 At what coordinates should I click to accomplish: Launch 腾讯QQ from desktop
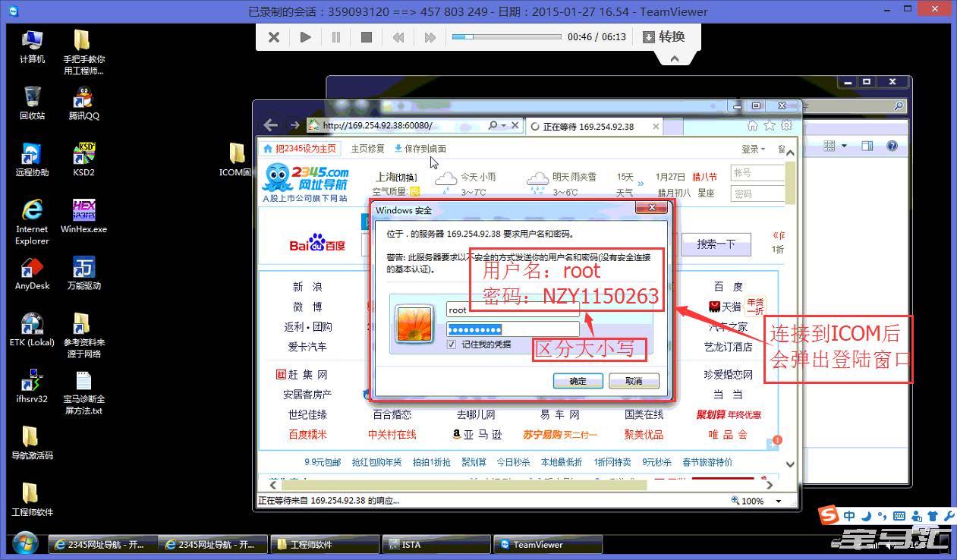point(83,103)
